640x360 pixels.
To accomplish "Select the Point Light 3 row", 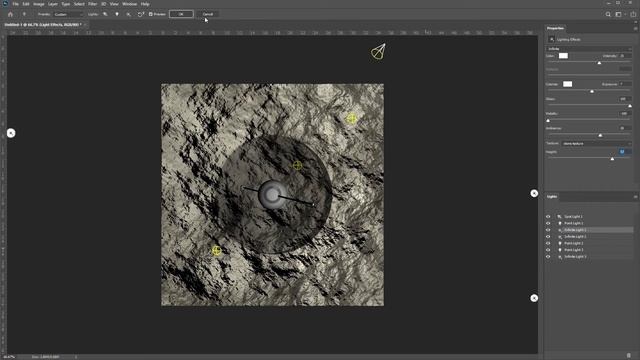I will pos(589,250).
